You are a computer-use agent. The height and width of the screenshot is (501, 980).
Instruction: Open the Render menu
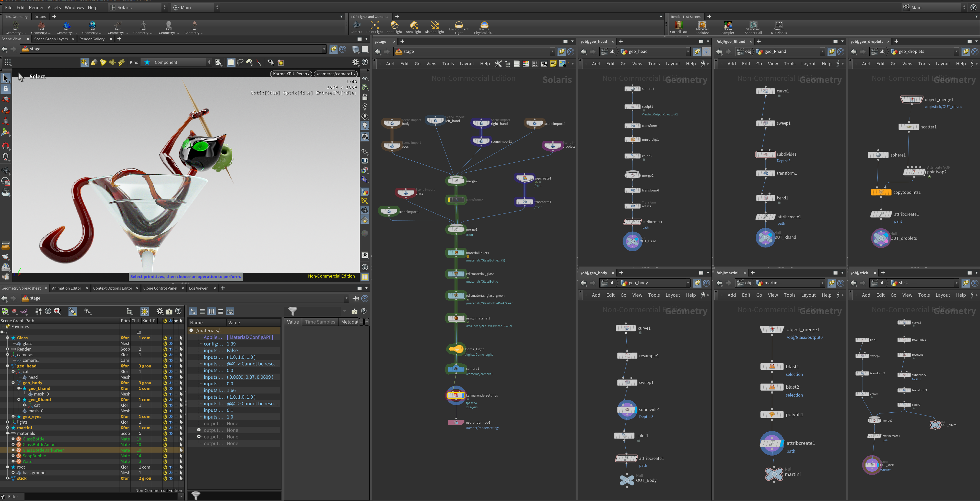tap(36, 7)
